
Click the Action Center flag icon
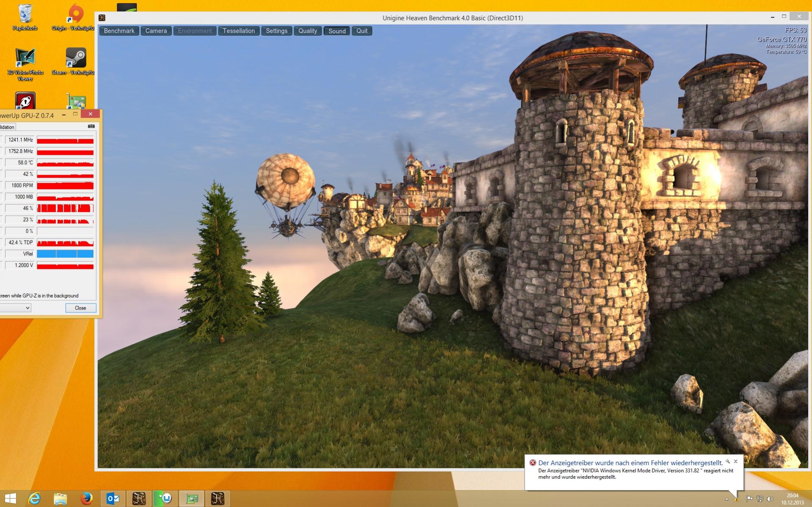click(749, 499)
